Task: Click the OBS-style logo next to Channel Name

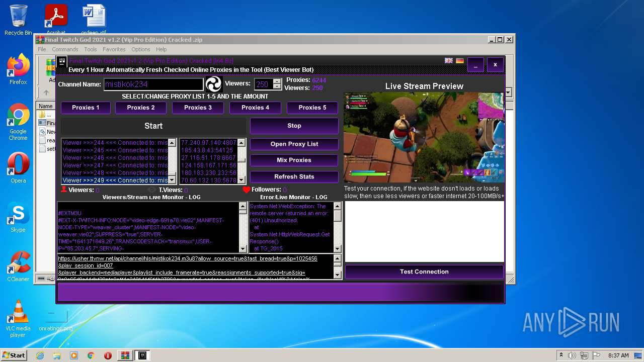Action: [x=213, y=84]
